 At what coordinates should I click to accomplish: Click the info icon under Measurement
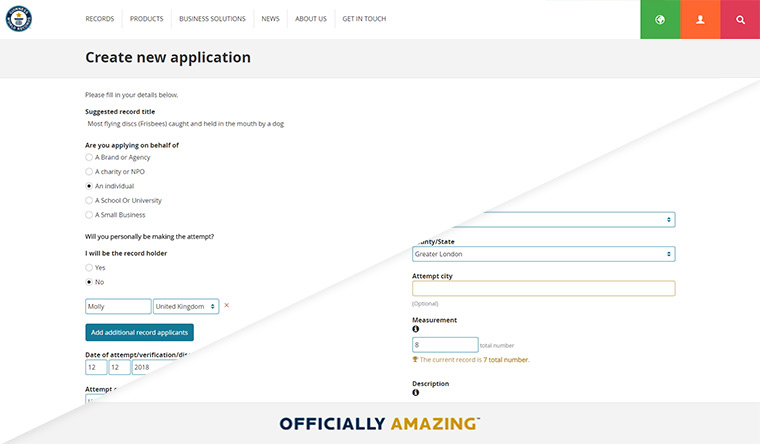[416, 329]
